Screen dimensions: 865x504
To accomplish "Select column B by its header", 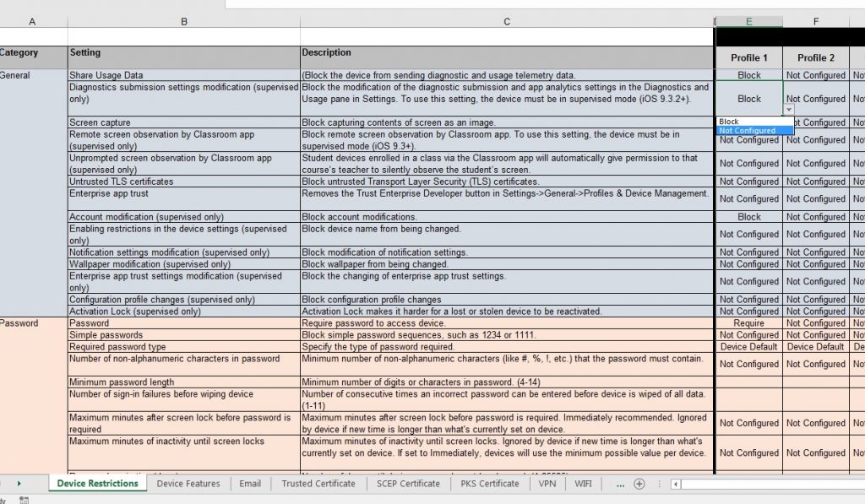I will tap(183, 21).
